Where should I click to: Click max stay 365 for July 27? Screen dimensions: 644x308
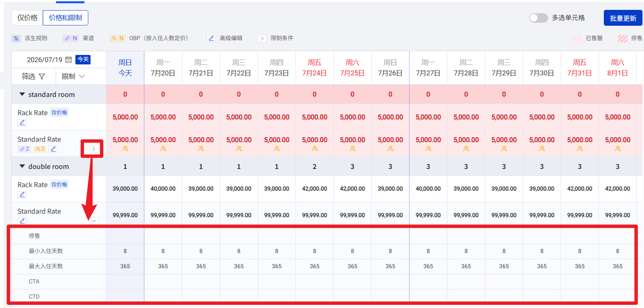[428, 266]
